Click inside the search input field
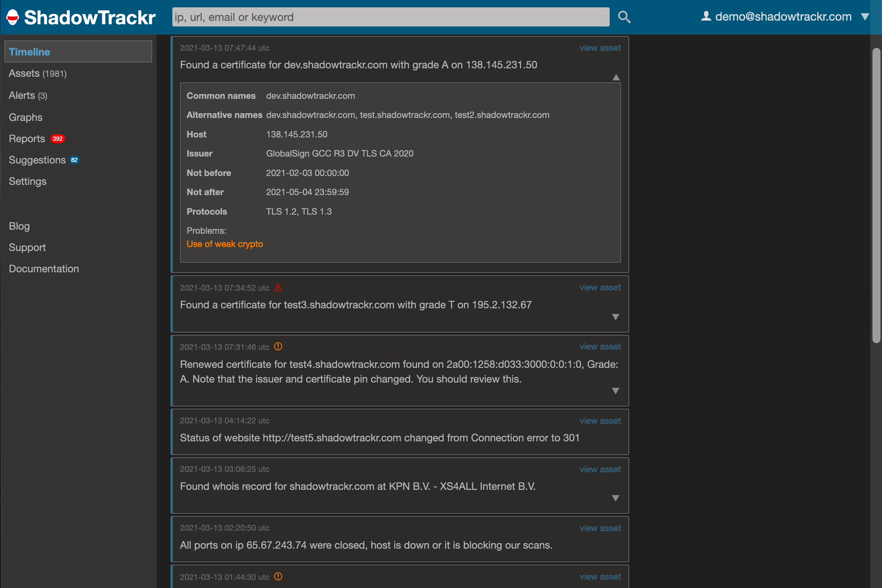This screenshot has height=588, width=882. tap(390, 17)
